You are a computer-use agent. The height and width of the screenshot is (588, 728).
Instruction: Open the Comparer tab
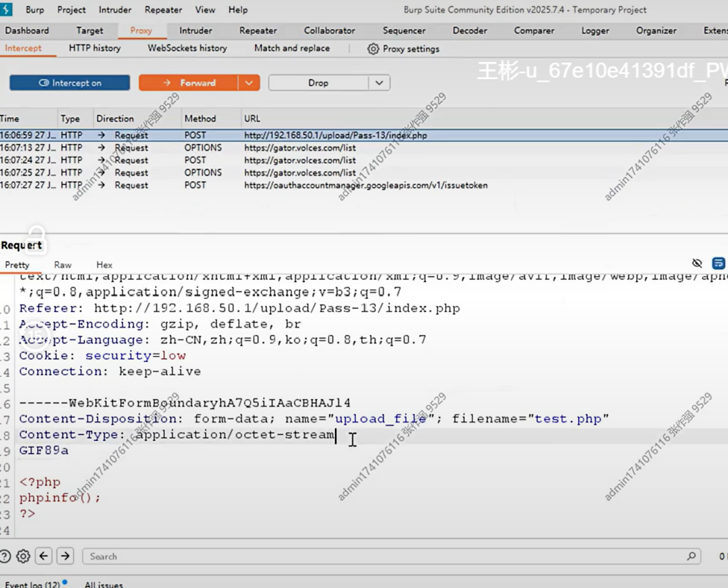point(534,31)
